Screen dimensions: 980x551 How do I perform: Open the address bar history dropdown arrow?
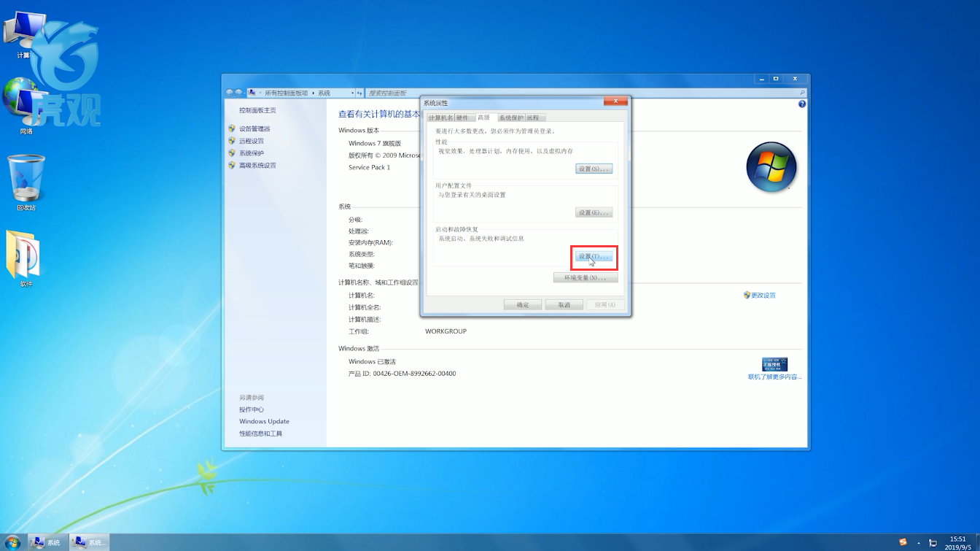(352, 93)
